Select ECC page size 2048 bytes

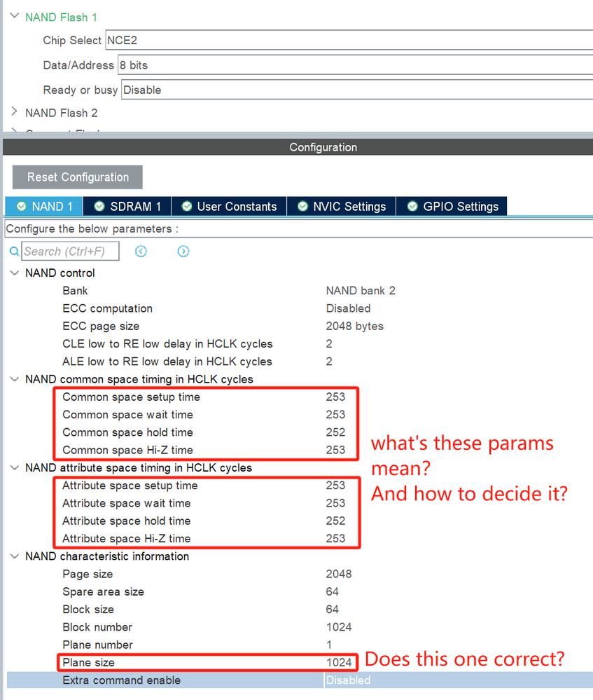click(355, 326)
